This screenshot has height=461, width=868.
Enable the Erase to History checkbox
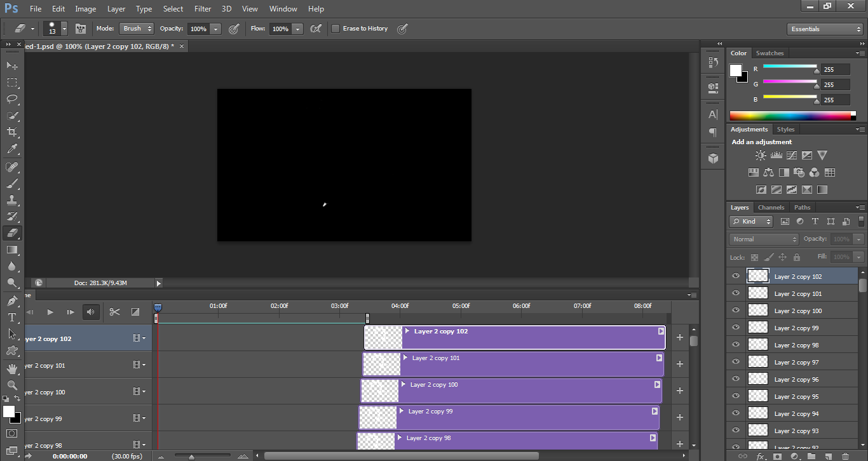(336, 29)
